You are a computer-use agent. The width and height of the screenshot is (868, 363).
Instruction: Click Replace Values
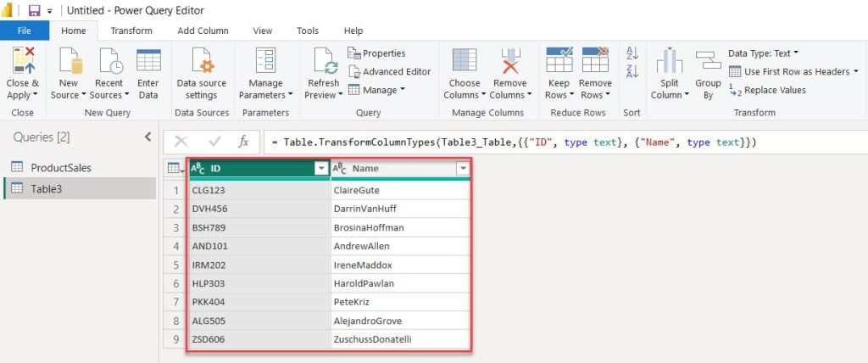coord(767,90)
